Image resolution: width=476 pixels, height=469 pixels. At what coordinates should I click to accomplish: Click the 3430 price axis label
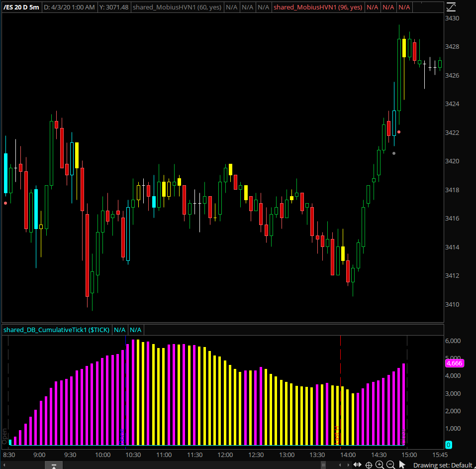[452, 18]
